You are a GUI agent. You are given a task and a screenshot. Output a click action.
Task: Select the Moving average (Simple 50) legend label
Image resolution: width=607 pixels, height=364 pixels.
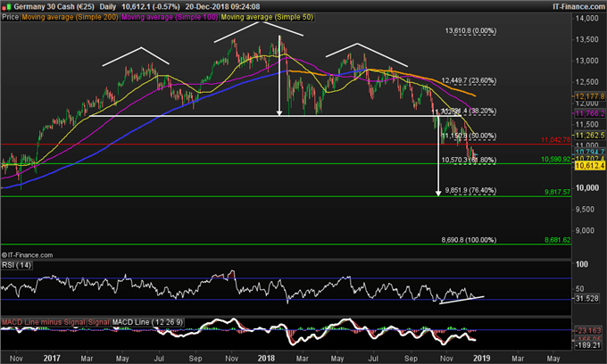267,17
